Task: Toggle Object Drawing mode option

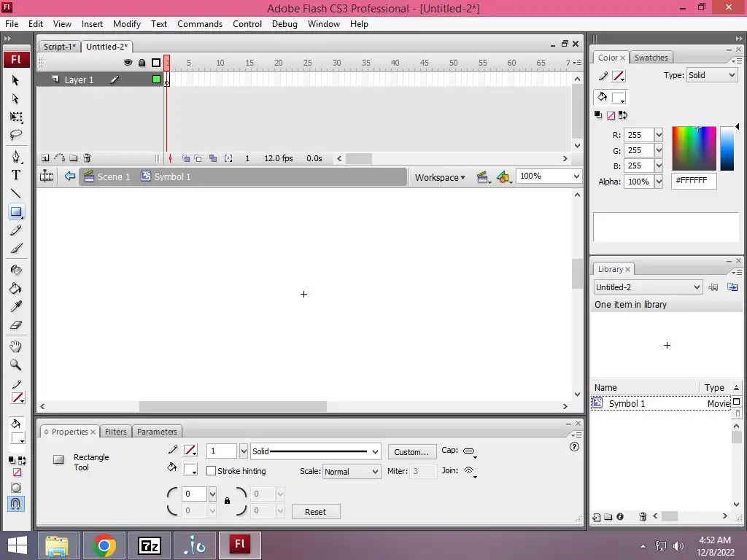Action: (16, 488)
